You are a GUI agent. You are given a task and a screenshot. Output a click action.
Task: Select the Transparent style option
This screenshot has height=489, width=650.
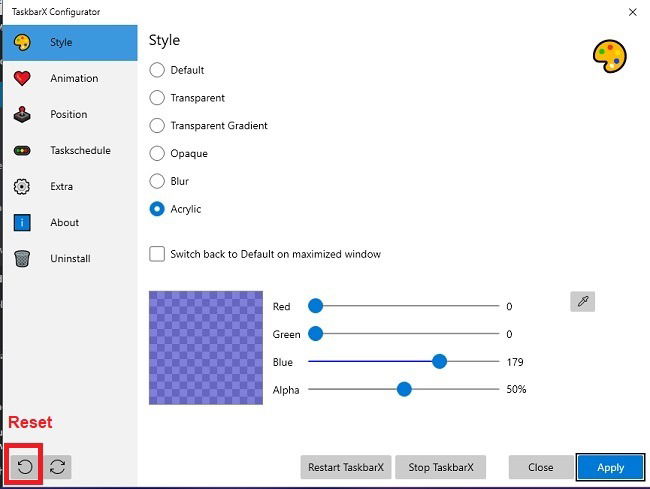point(157,98)
